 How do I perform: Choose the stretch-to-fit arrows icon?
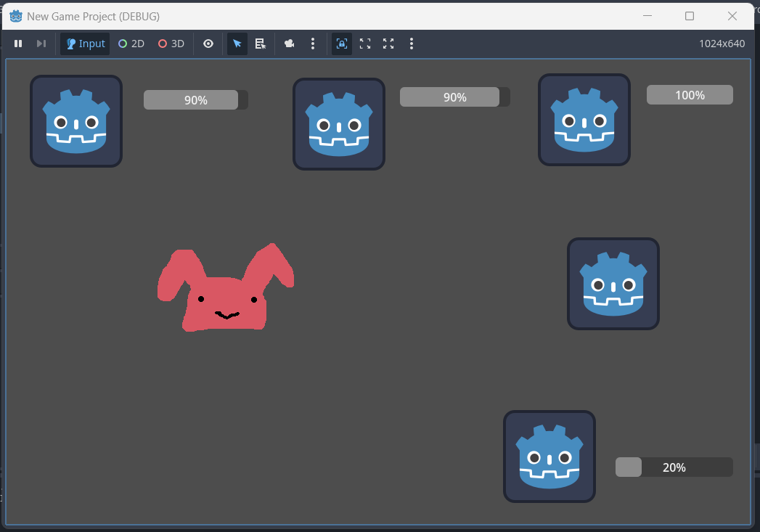pos(388,44)
